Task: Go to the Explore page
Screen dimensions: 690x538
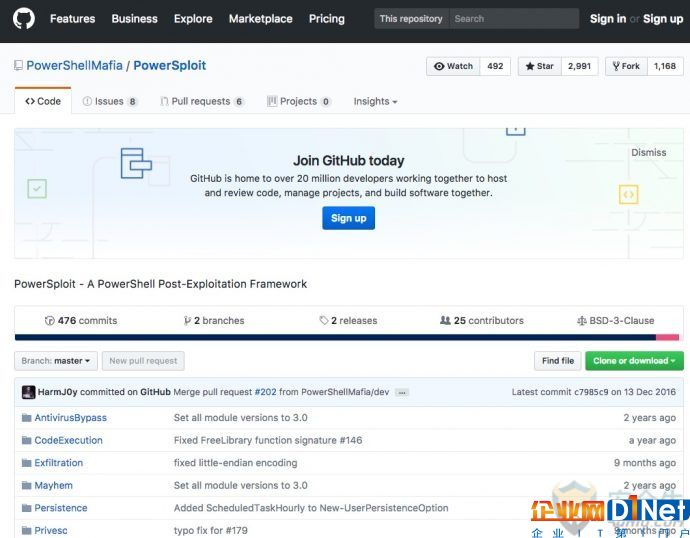Action: click(193, 19)
